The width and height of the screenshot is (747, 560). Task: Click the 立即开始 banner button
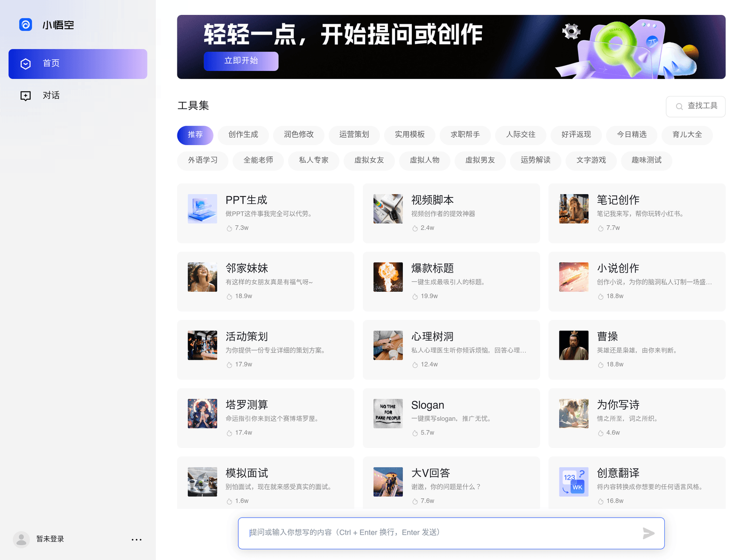point(241,61)
